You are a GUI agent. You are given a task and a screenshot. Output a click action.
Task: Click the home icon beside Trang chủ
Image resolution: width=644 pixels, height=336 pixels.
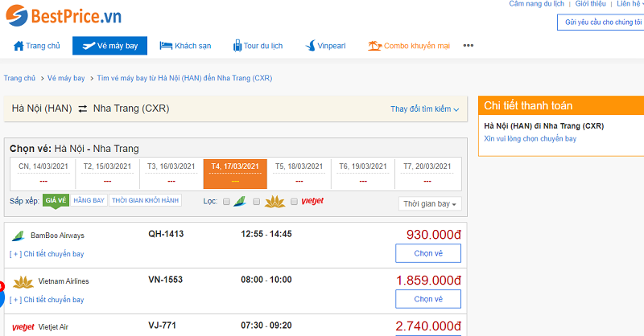pos(19,46)
